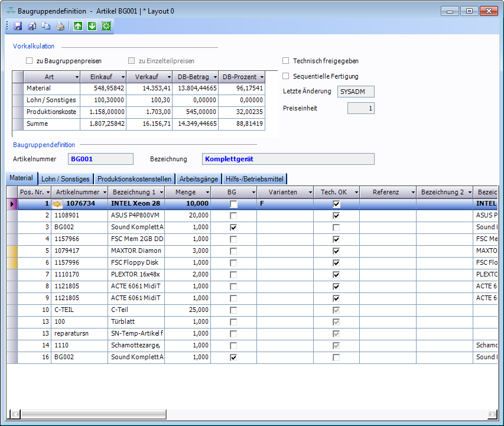Open the Menge column filter dropdown

coord(206,193)
